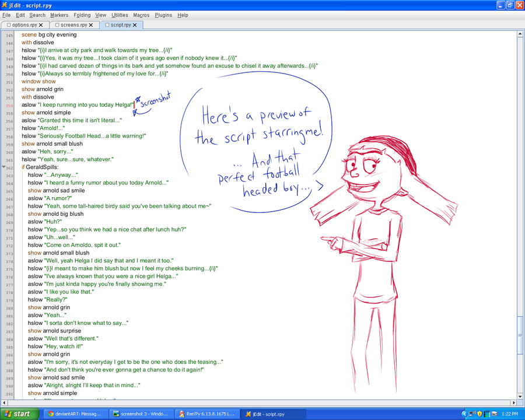This screenshot has width=525, height=420.
Task: Click the horizontal scrollbar right arrow
Action: tap(513, 402)
